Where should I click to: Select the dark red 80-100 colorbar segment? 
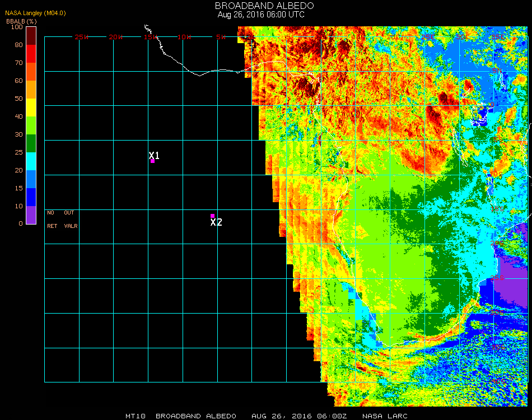(31, 36)
